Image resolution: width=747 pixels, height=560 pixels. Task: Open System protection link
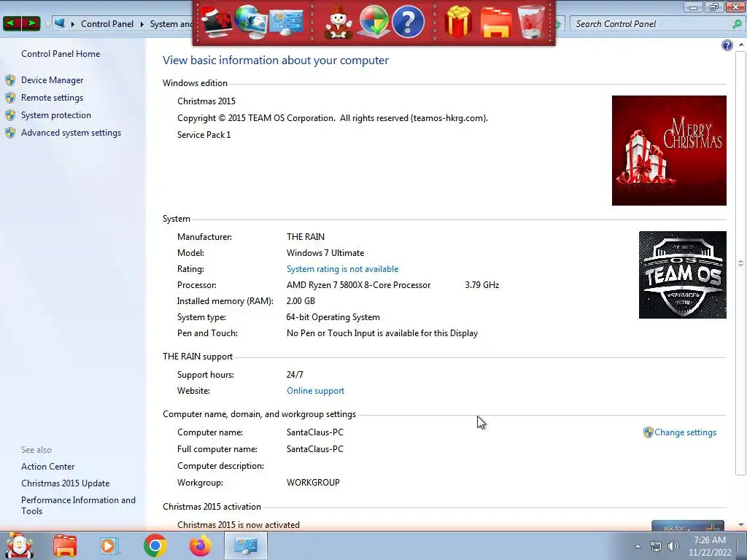(55, 115)
